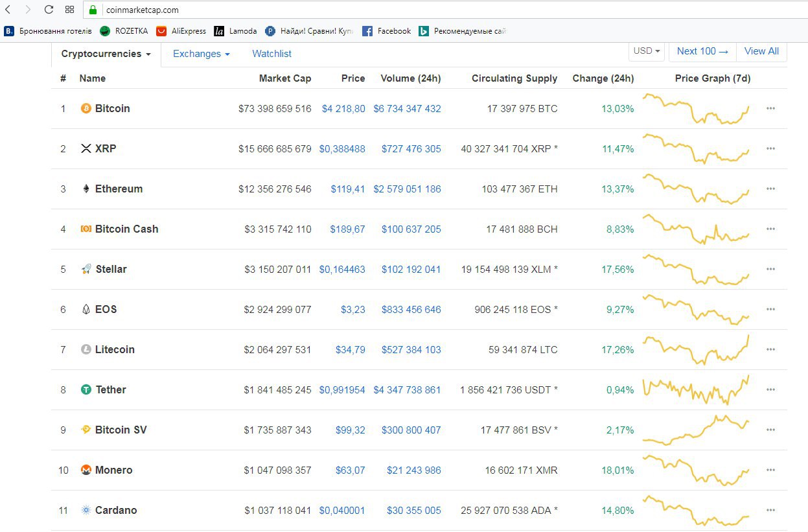Click Litecoin price $34,79
Image resolution: width=808 pixels, height=532 pixels.
click(351, 349)
